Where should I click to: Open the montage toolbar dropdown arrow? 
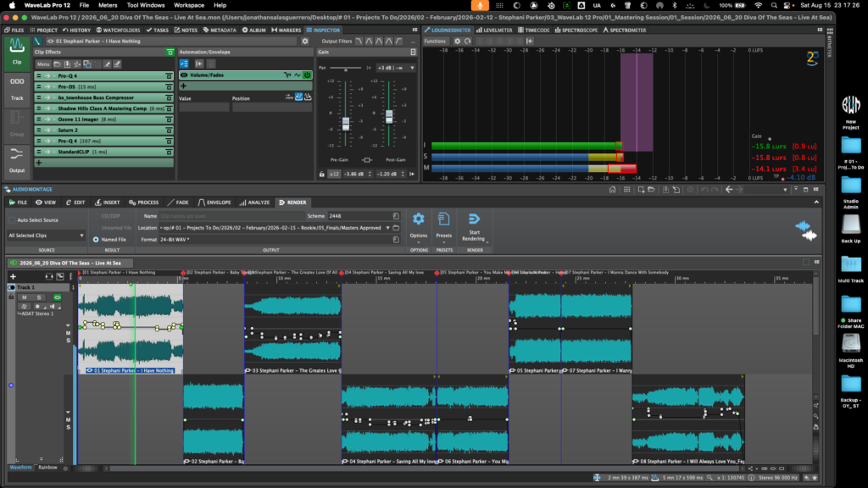(785, 190)
